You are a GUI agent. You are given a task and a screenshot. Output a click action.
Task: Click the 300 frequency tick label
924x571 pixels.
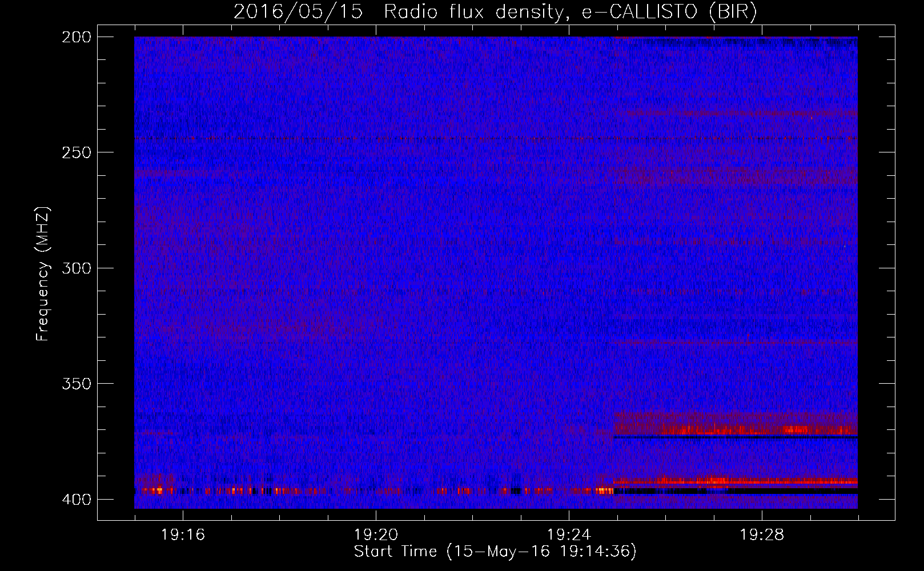click(x=76, y=268)
